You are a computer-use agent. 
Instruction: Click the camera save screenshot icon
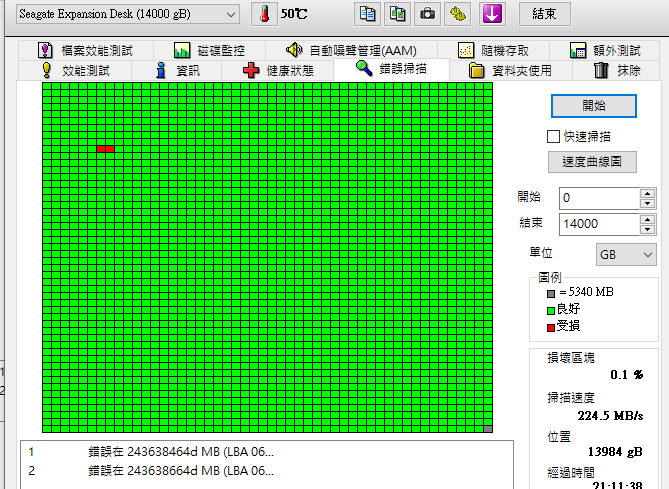tap(427, 14)
